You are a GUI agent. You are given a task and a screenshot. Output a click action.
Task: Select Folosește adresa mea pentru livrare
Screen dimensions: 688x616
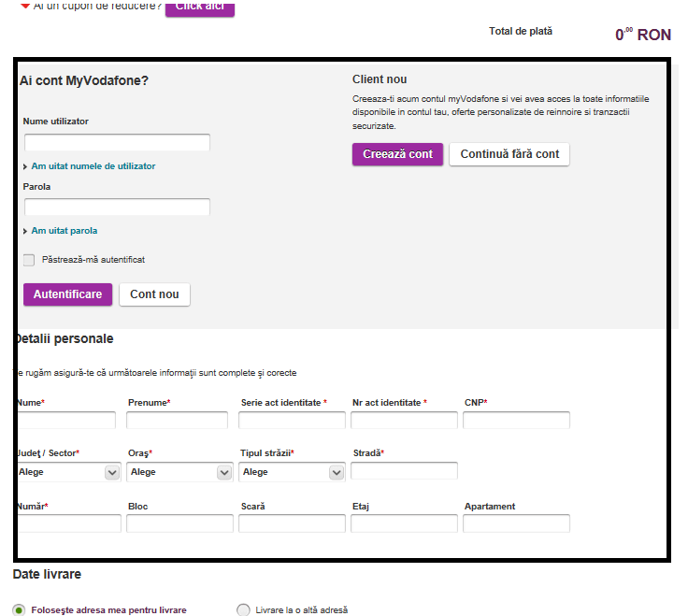tap(19, 609)
